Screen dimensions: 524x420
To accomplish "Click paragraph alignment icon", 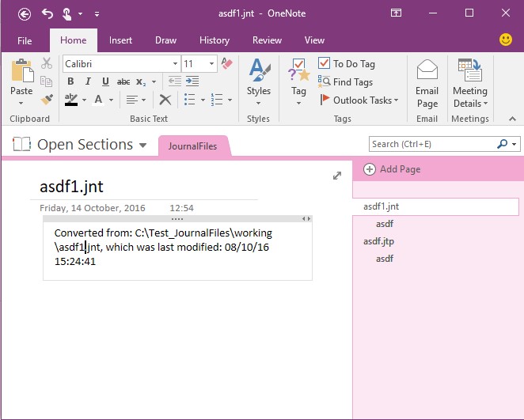I will tap(132, 100).
